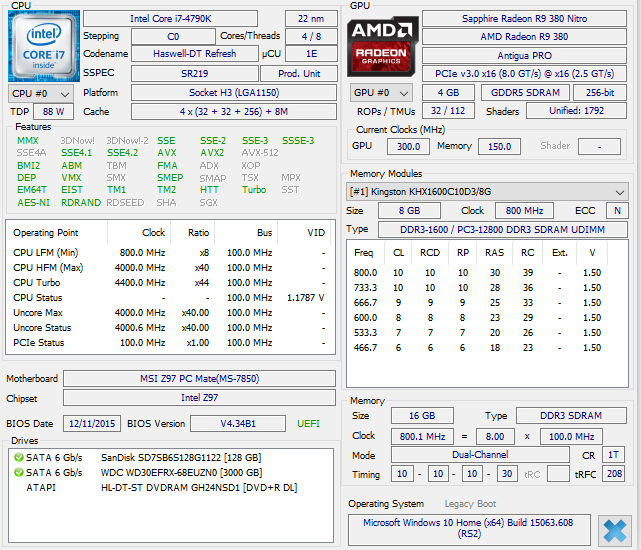Click the BIOS version V4.34B1 field
This screenshot has width=641, height=550.
pyautogui.click(x=238, y=424)
